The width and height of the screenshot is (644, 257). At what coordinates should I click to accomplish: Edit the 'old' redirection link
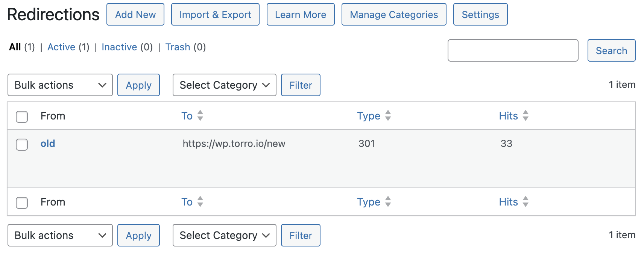point(47,144)
